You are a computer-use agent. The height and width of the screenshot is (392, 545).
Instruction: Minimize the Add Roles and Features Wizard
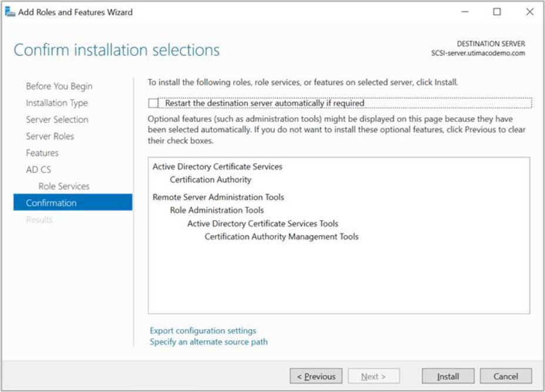[465, 12]
